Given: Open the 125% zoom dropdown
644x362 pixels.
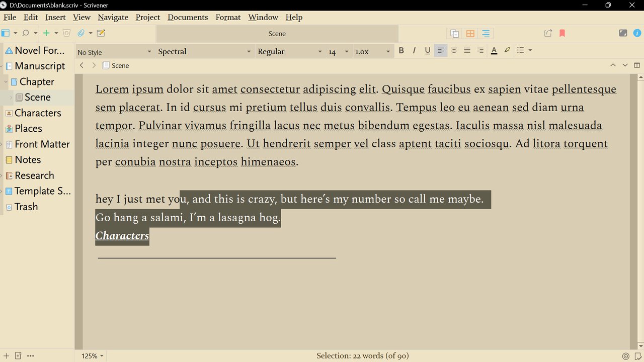Looking at the screenshot, I should click(93, 355).
